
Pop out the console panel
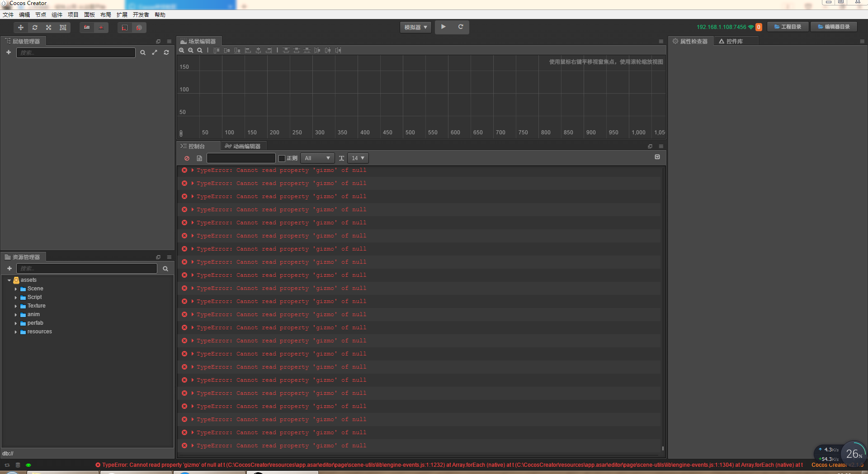coord(650,147)
